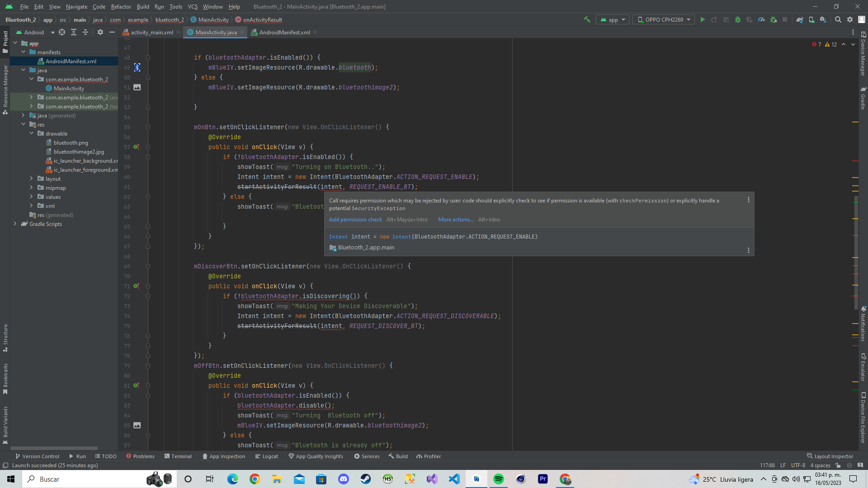Open the Logcat tool window tab
This screenshot has height=488, width=868.
point(266,456)
